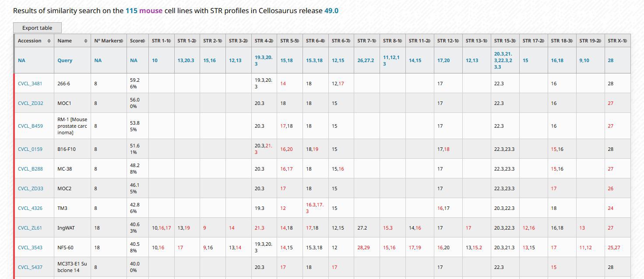Open CVCL_B288 accession link for MC-38
The width and height of the screenshot is (644, 279).
[30, 169]
